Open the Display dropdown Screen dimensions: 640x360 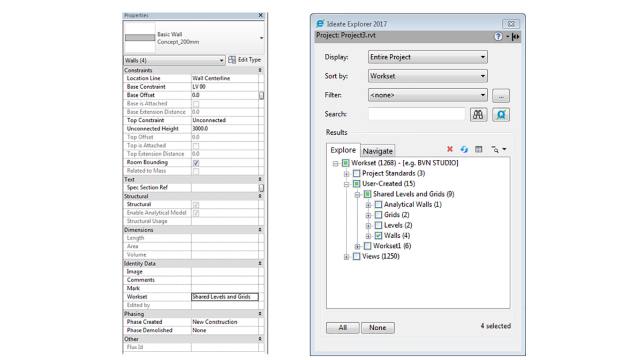point(427,57)
